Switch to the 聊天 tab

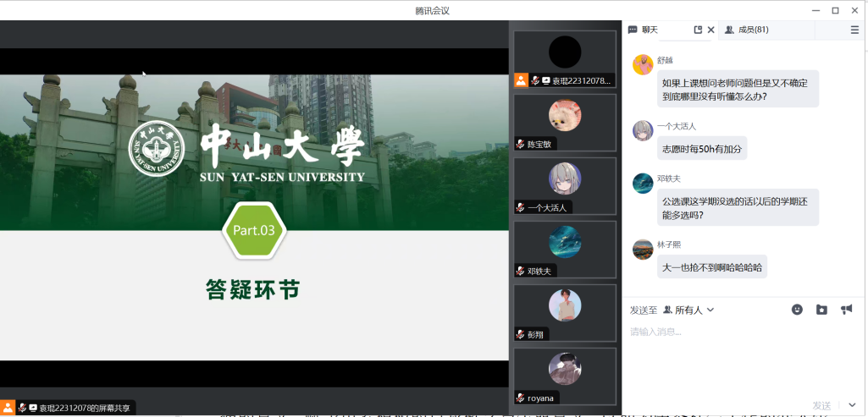(650, 30)
